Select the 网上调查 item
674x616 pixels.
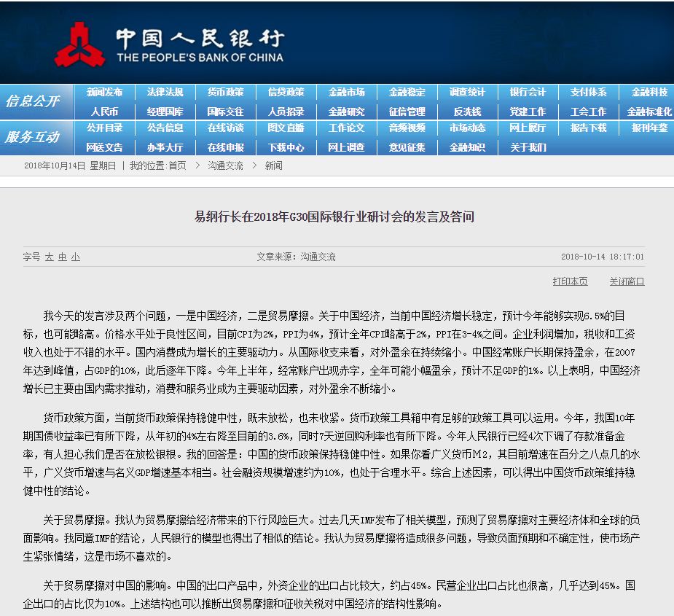click(x=346, y=147)
